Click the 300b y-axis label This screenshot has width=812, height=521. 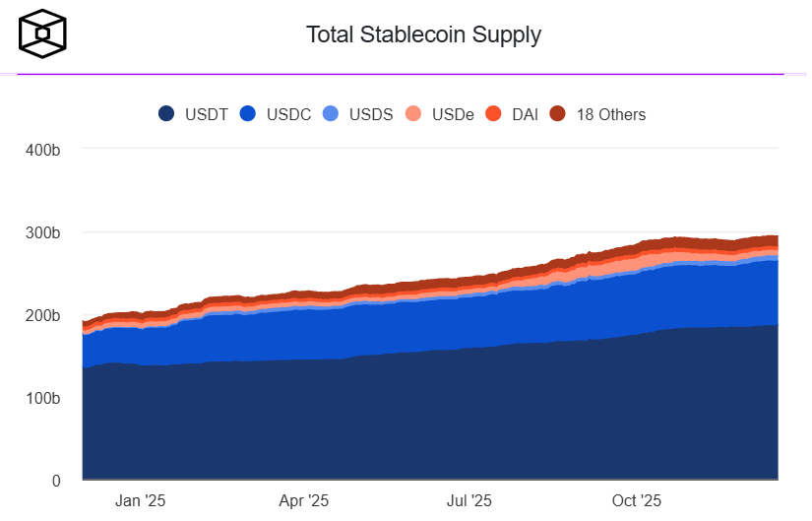click(42, 233)
